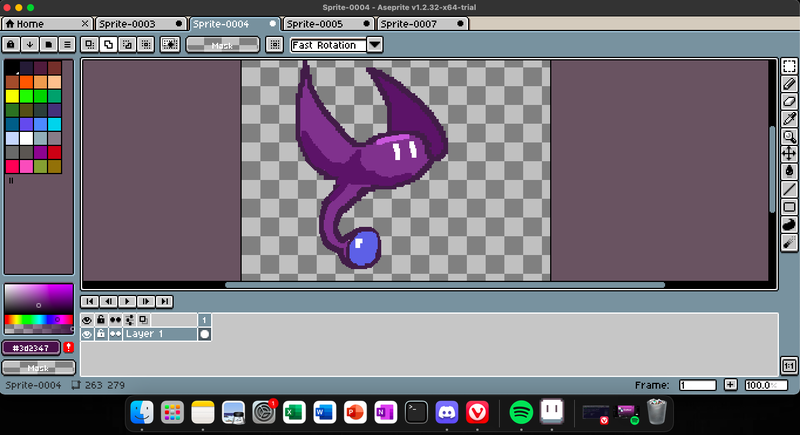This screenshot has width=800, height=435.
Task: Hide Layer 1 using its eye icon
Action: (87, 334)
